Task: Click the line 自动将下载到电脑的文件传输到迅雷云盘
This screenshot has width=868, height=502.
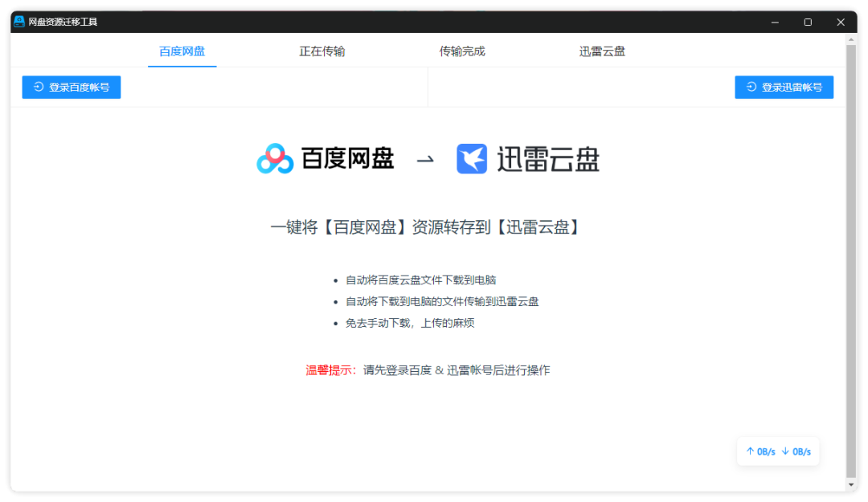Action: click(x=442, y=302)
